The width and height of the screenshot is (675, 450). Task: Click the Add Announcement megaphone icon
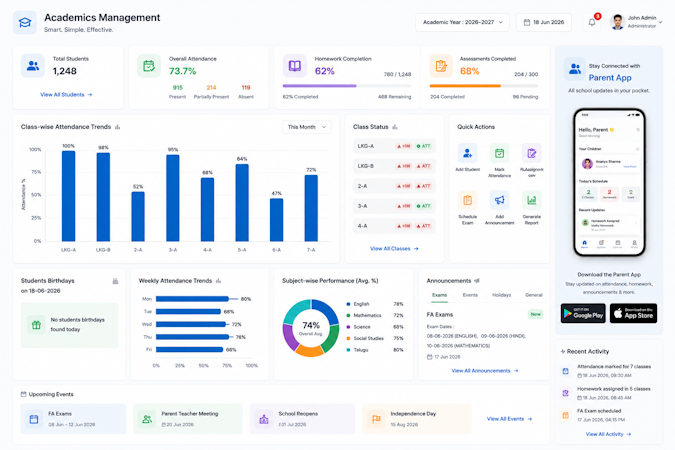coord(499,200)
